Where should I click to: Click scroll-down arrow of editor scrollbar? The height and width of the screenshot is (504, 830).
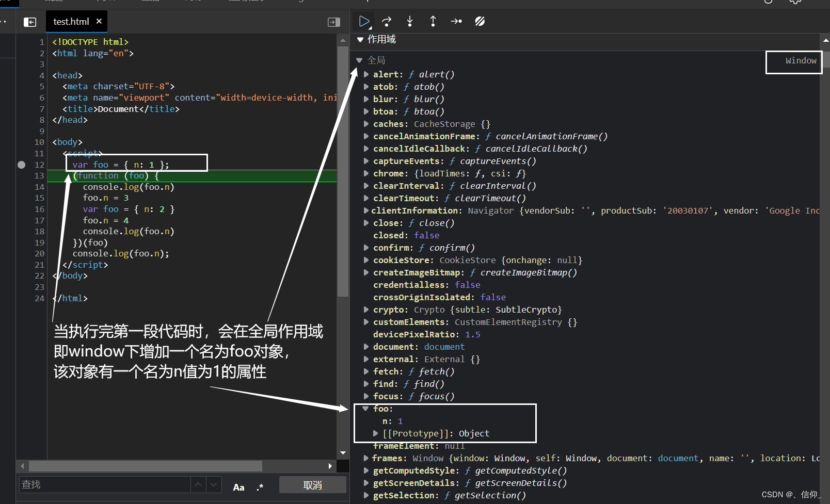click(343, 453)
